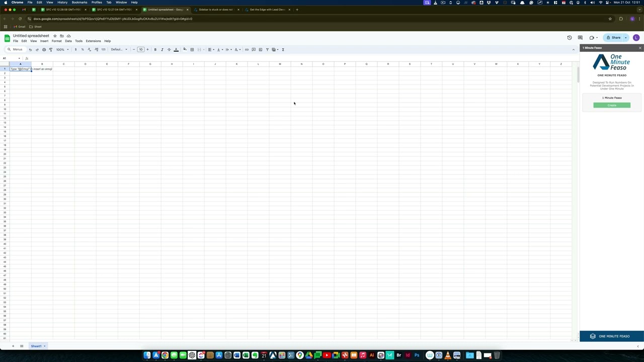Increase decimal places
The width and height of the screenshot is (644, 362).
click(96, 49)
